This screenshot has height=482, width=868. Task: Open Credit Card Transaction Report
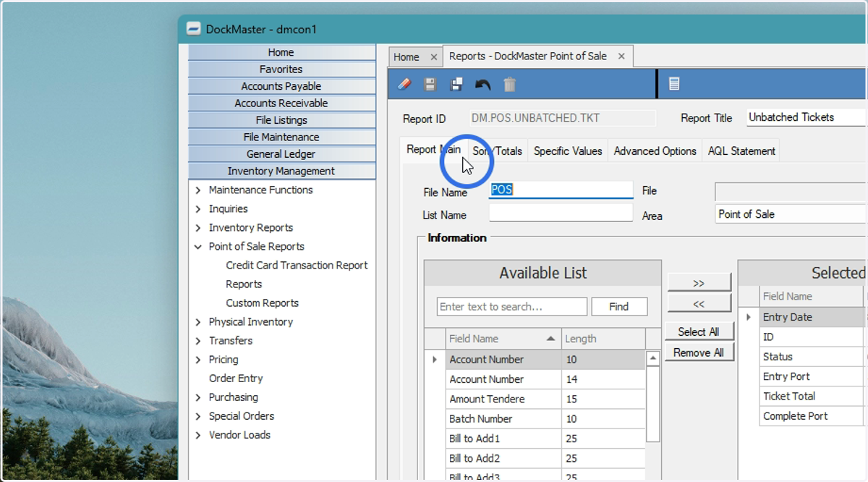297,266
